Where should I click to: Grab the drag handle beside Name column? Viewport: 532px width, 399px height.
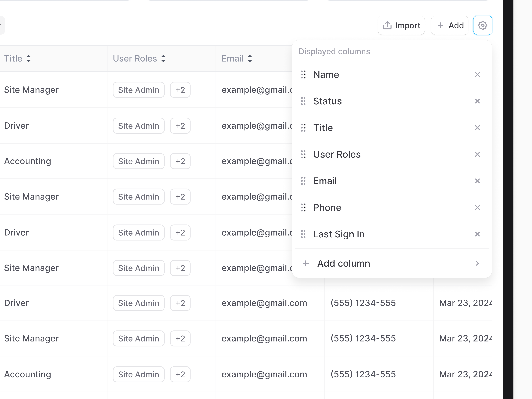304,74
